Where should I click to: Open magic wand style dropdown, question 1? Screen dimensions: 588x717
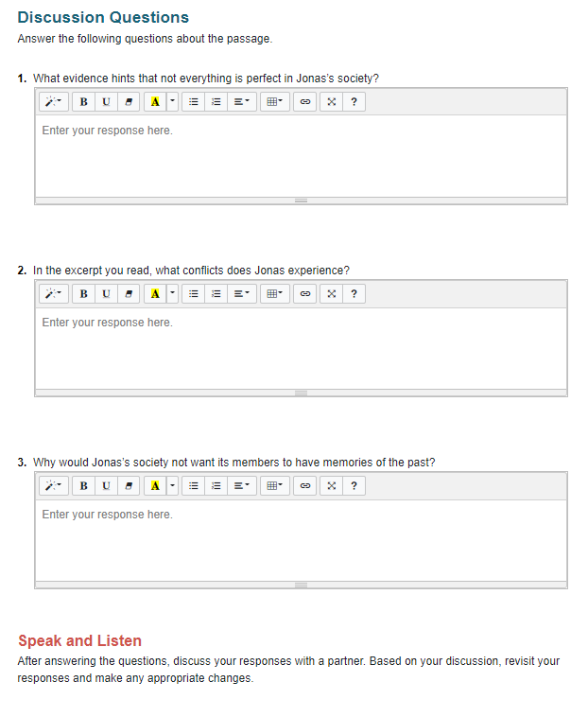(53, 102)
